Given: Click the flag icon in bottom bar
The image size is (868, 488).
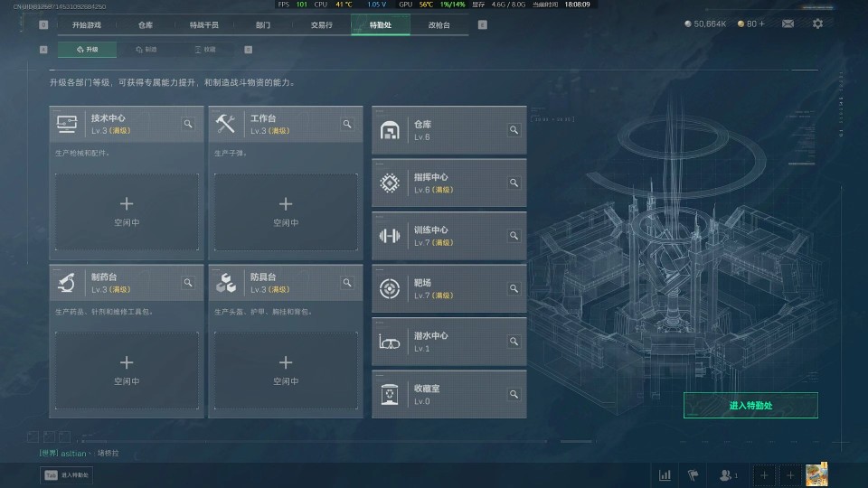Looking at the screenshot, I should click(x=693, y=475).
